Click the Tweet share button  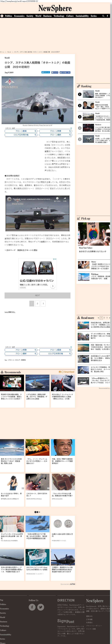[46, 72]
